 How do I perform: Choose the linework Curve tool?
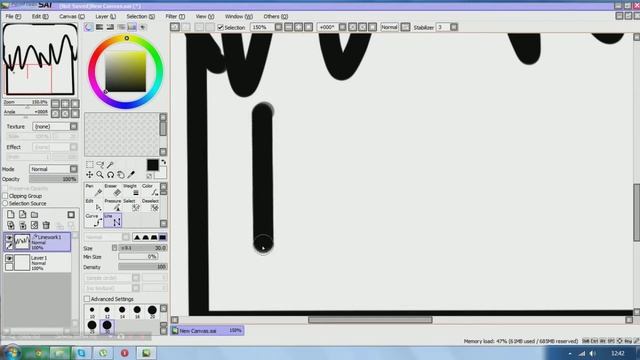(94, 220)
